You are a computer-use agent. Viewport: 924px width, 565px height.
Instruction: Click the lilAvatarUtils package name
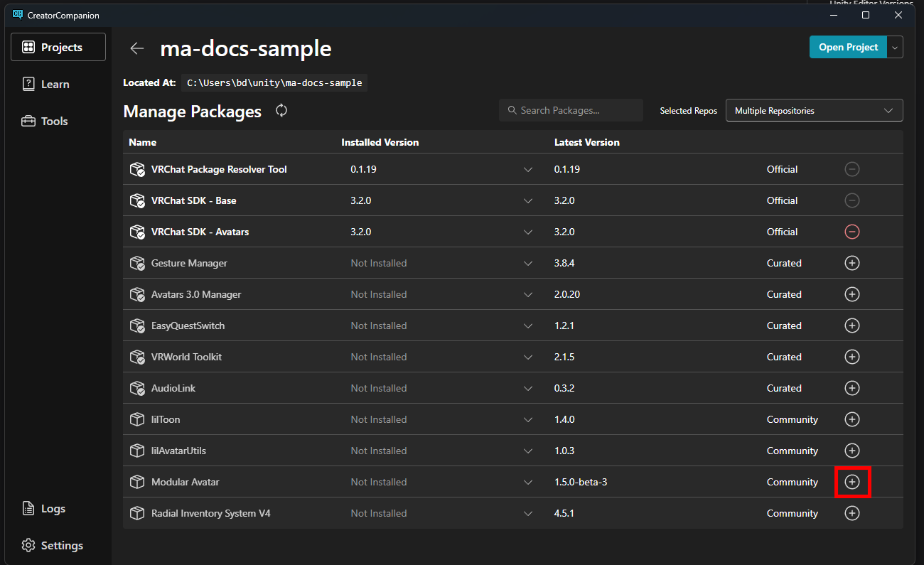[x=178, y=451]
